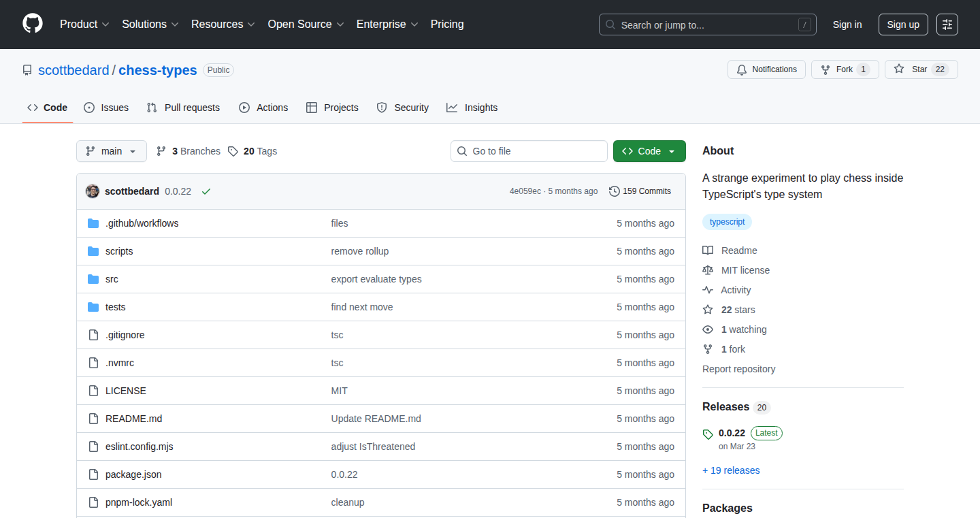Open the package.json file
The image size is (980, 518).
[x=133, y=474]
